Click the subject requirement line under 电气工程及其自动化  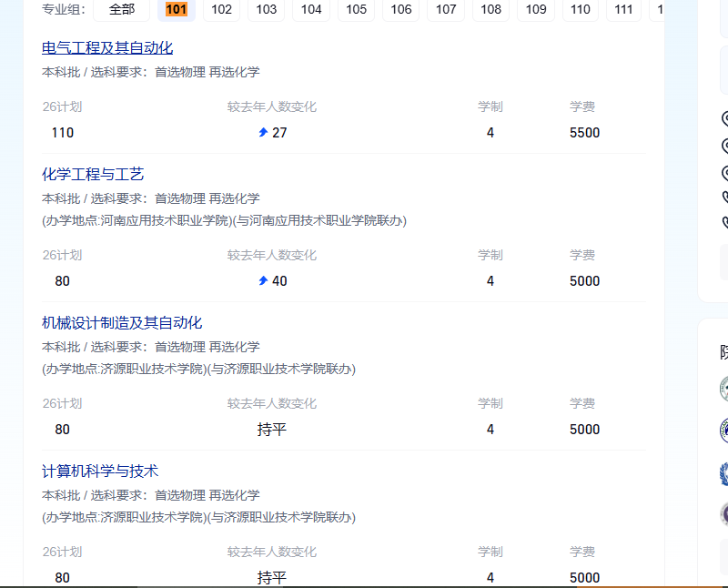coord(151,72)
